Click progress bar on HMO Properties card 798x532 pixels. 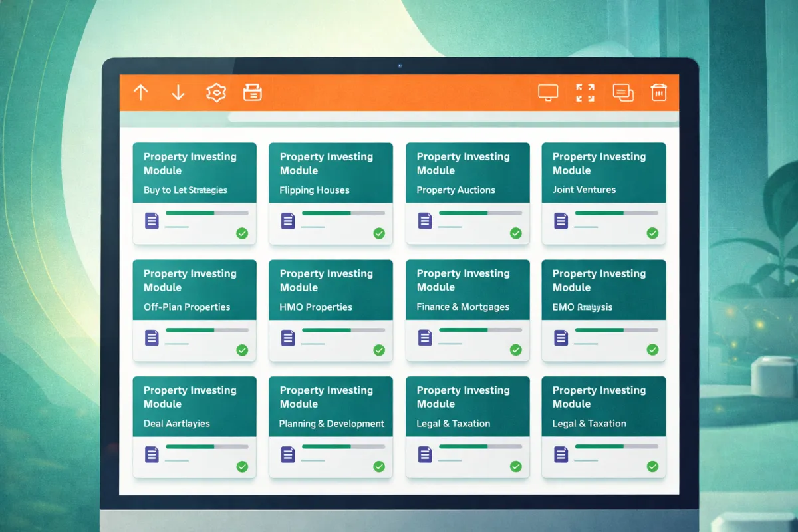(x=343, y=330)
